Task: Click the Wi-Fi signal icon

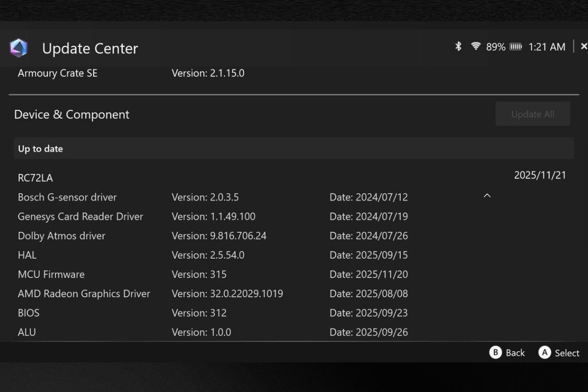Action: pos(475,47)
